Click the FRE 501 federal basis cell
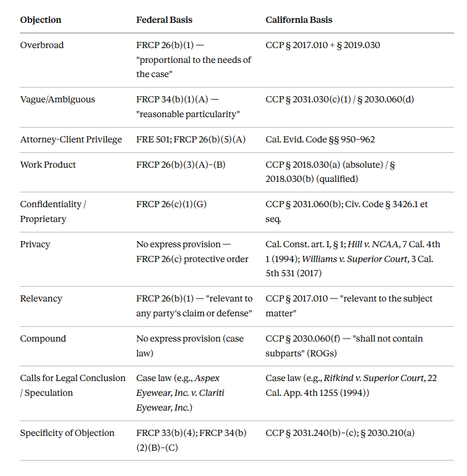Image resolution: width=467 pixels, height=476 pixels. 191,139
